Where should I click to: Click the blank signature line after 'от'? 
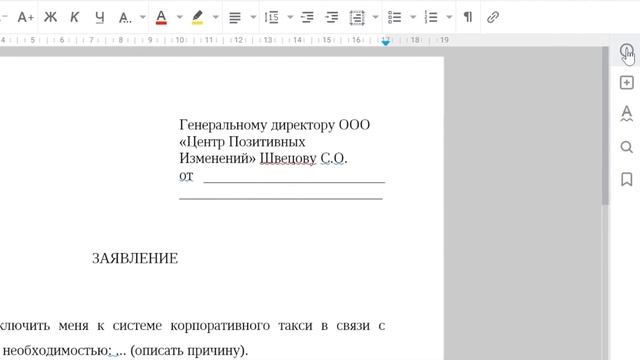[294, 182]
